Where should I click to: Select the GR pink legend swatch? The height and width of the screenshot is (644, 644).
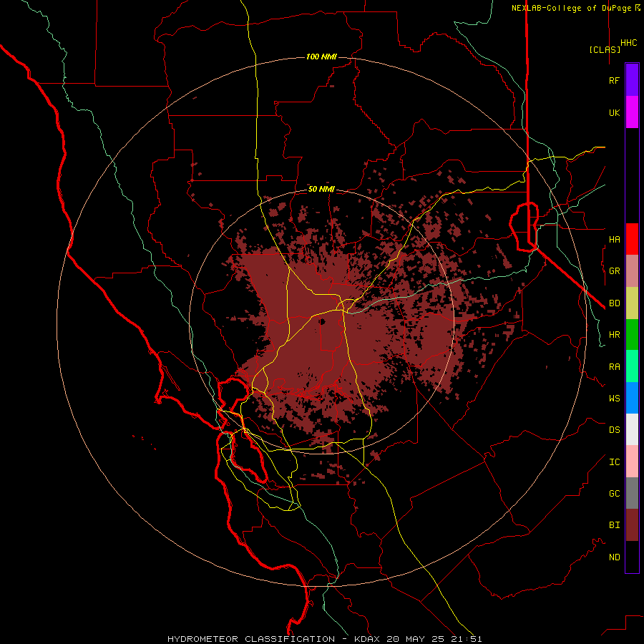tap(632, 271)
